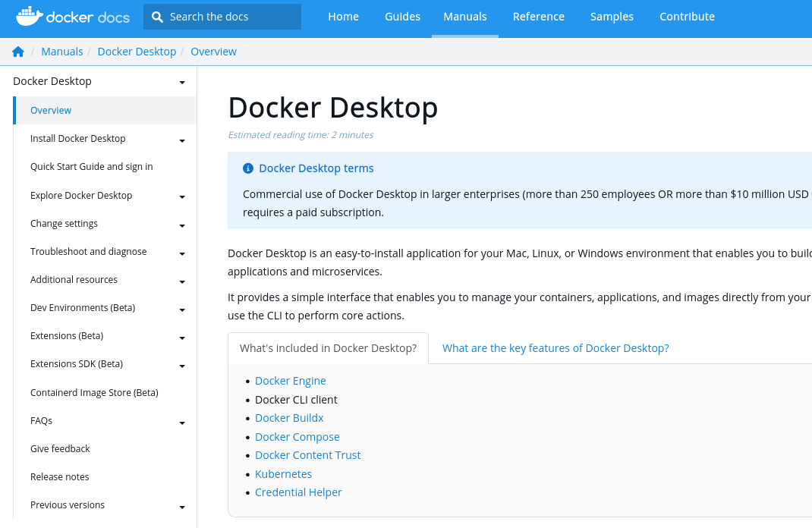Open the Kubernetes link
Screen dimensions: 812x528
283,473
